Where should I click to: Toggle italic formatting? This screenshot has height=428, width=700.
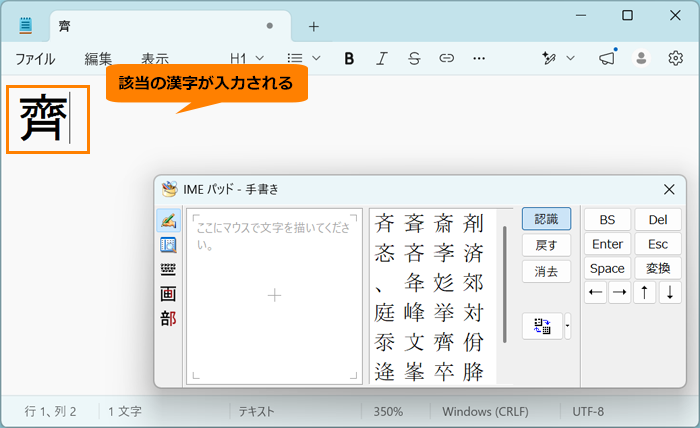(x=382, y=58)
